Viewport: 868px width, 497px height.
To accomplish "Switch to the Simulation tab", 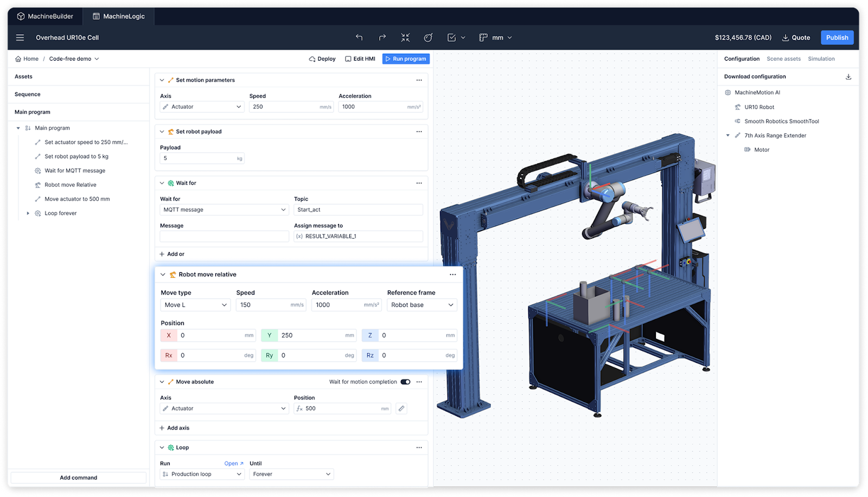I will [x=821, y=59].
